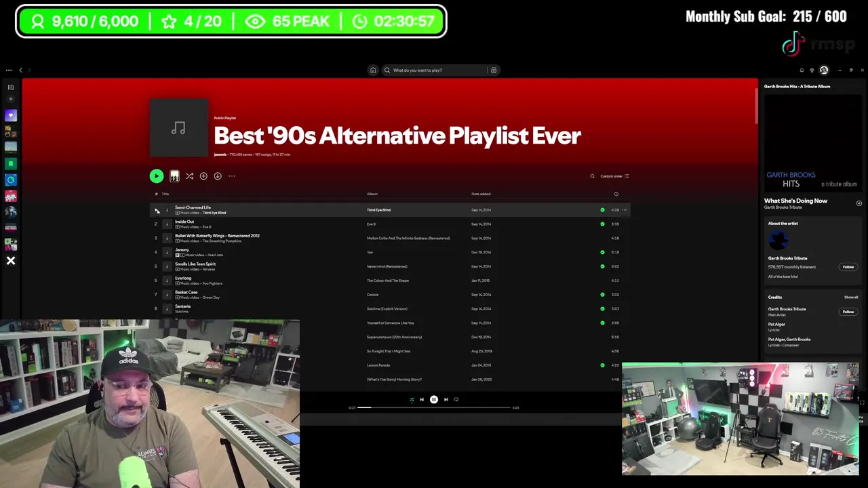The height and width of the screenshot is (488, 868).
Task: Open the user profile avatar menu
Action: point(824,70)
